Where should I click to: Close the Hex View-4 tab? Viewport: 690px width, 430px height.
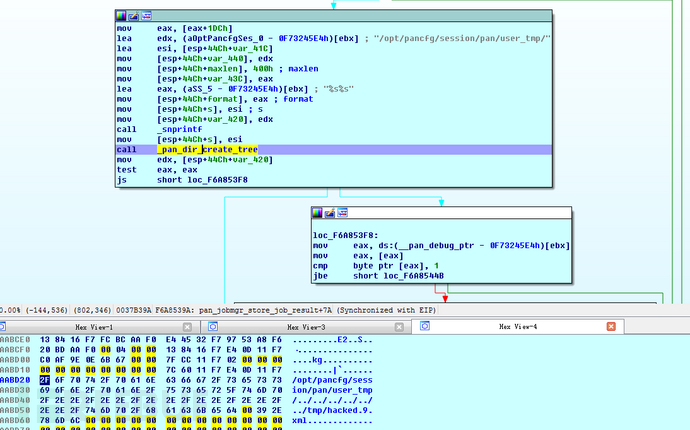click(x=610, y=327)
